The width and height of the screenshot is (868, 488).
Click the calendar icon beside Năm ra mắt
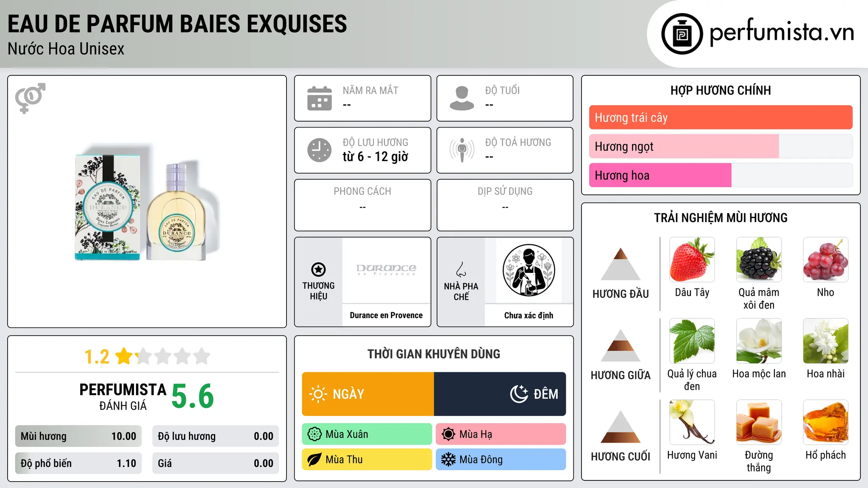(x=320, y=98)
